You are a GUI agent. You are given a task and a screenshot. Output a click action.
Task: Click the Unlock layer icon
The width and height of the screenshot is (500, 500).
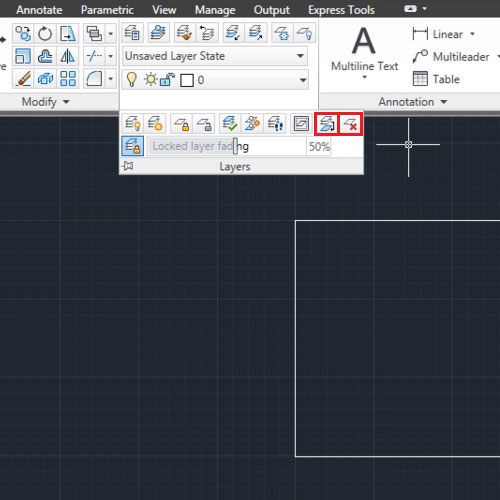204,124
